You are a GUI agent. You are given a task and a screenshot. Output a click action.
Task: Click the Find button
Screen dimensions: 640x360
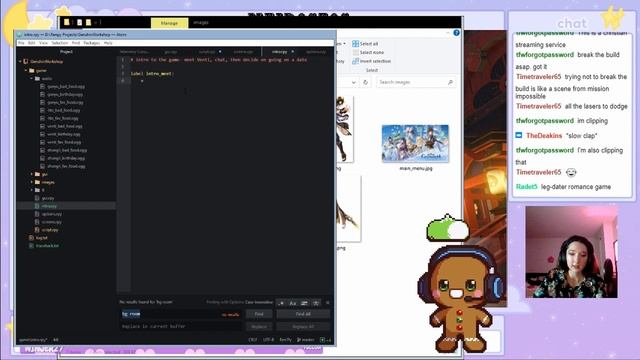259,314
